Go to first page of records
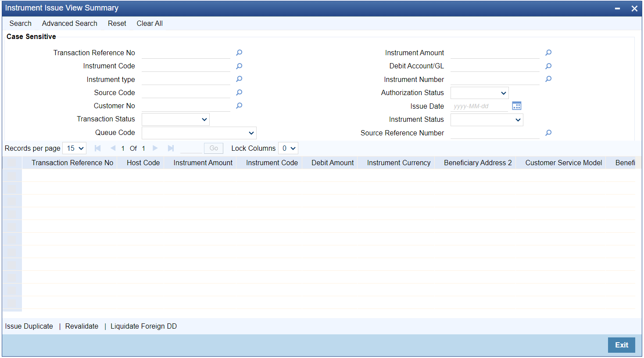The width and height of the screenshot is (644, 358). click(97, 148)
